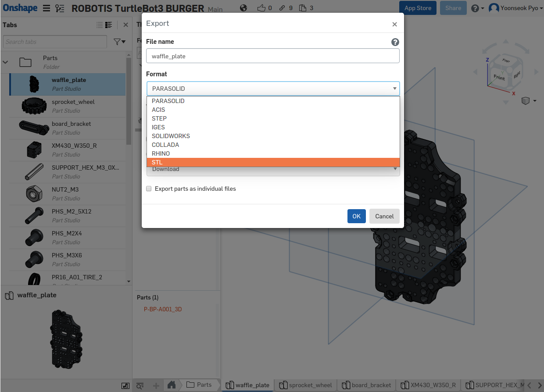Select the Top face of view cube
The width and height of the screenshot is (544, 392).
(506, 61)
